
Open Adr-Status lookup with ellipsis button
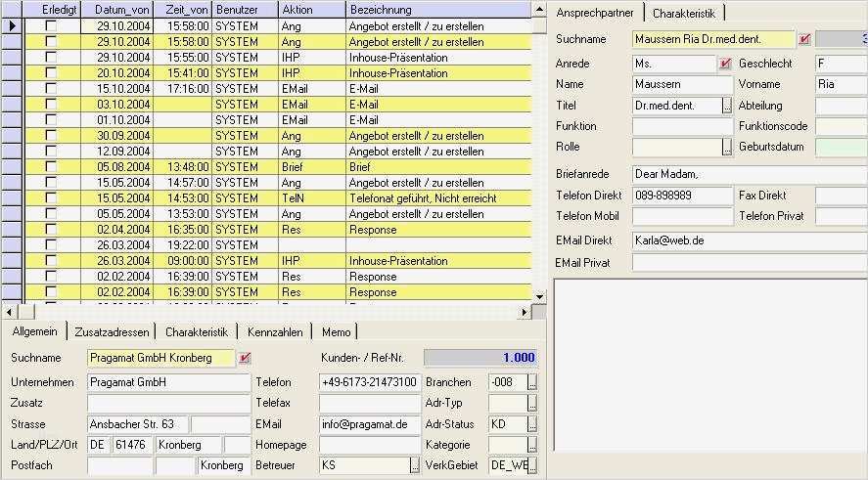coord(532,424)
